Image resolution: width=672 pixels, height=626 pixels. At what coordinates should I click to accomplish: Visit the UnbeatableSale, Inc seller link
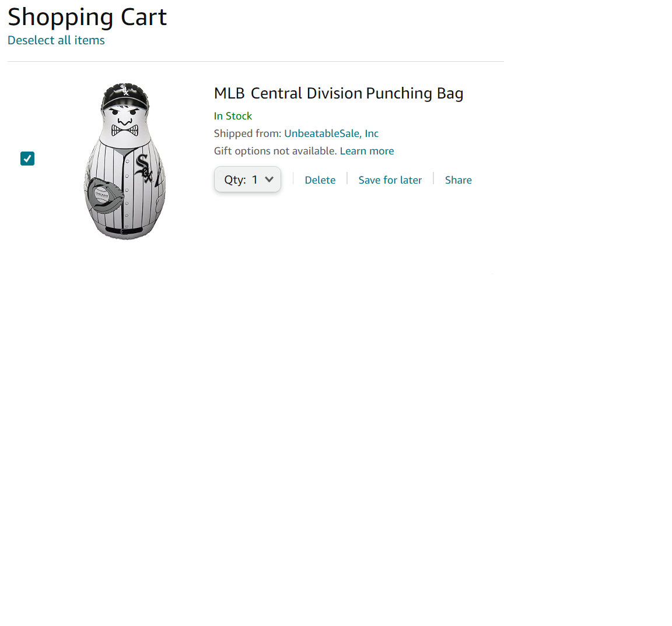[331, 133]
